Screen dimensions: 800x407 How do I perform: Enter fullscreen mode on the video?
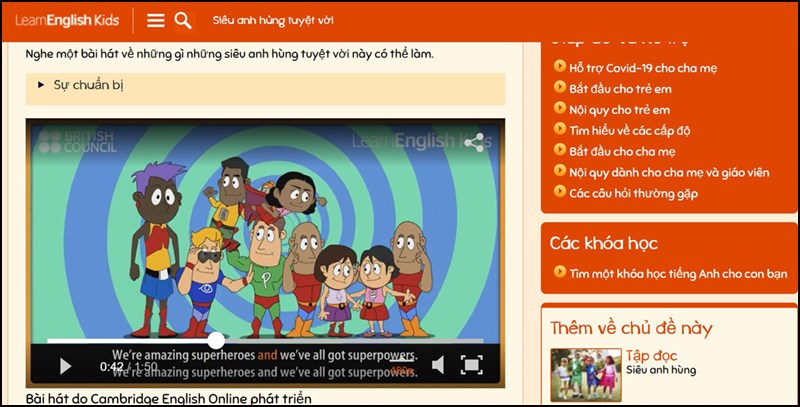(471, 365)
